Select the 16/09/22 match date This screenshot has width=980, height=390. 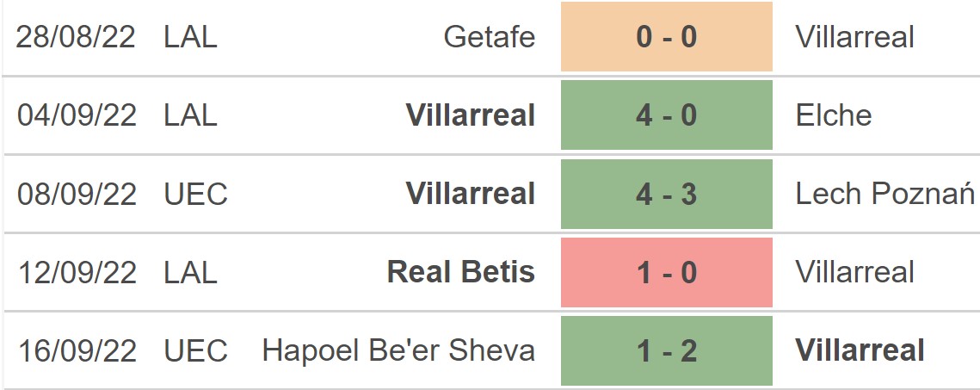77,351
